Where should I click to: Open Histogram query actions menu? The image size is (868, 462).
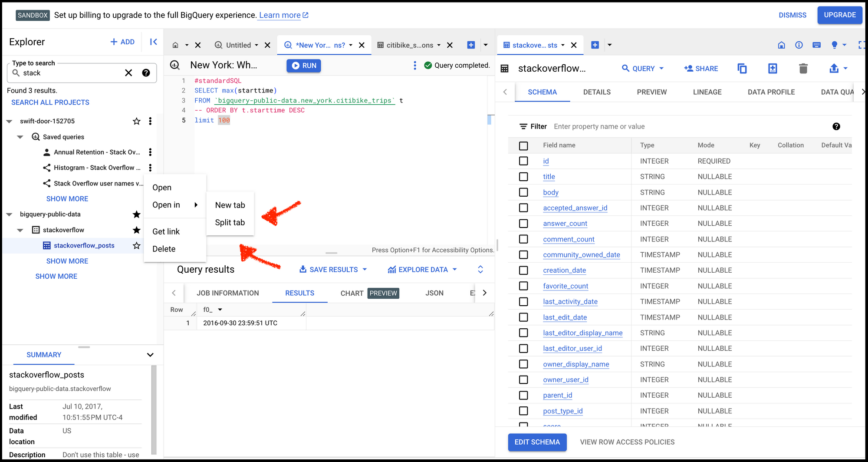[x=150, y=168]
